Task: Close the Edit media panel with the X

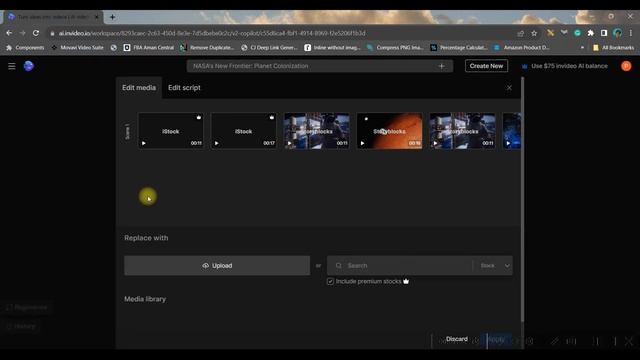Action: tap(509, 88)
